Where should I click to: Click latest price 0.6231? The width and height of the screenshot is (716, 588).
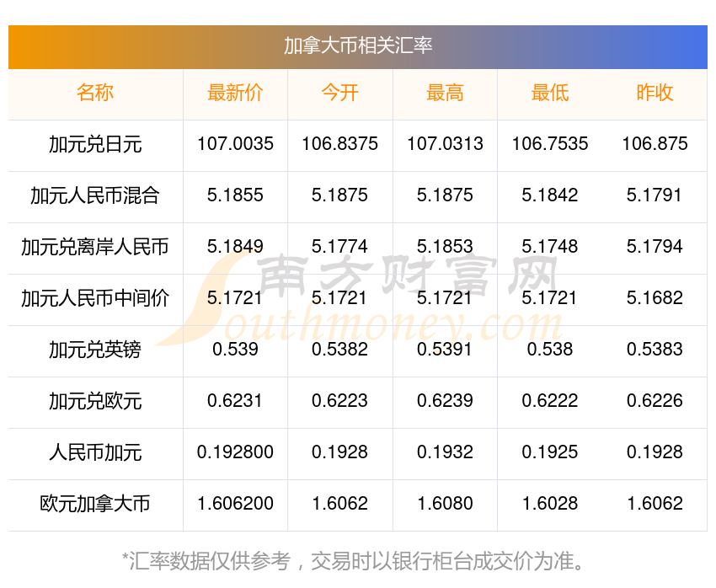click(235, 401)
